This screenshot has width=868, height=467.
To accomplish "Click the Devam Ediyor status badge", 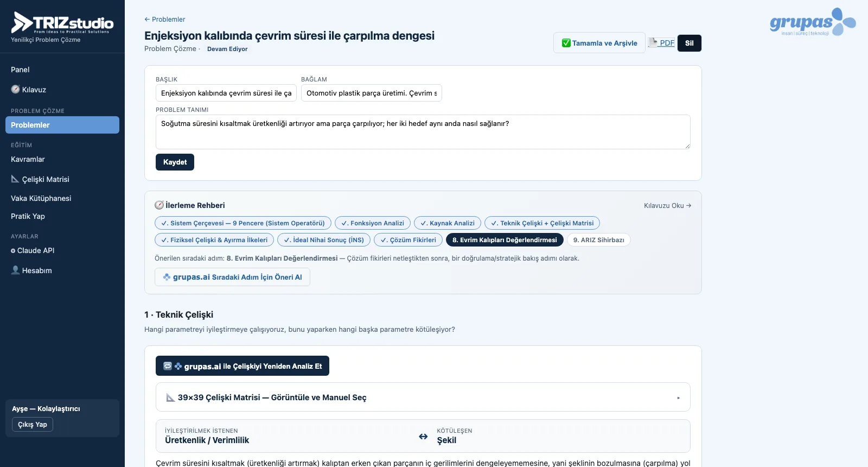I will coord(227,49).
